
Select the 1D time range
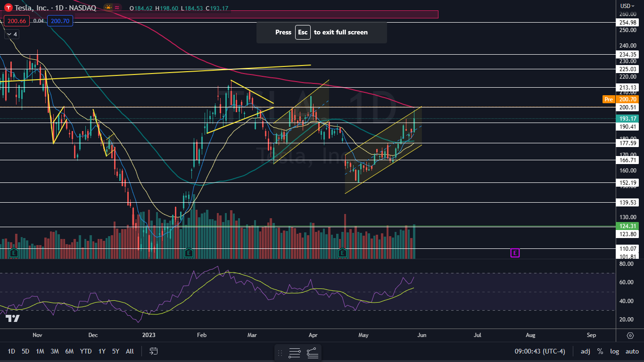pos(11,351)
